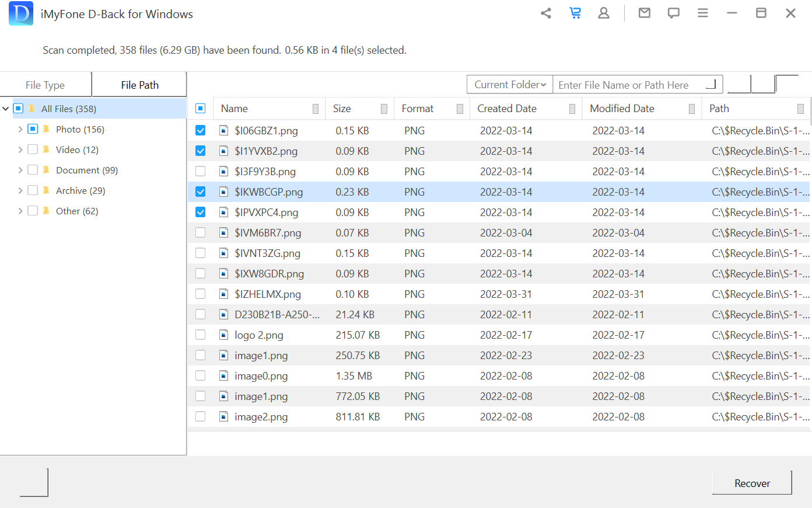Select image1.png sized 772.05 KB

click(261, 396)
